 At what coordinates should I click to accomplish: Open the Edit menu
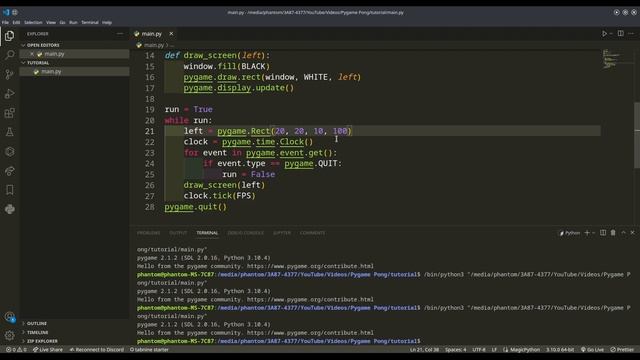pos(16,22)
